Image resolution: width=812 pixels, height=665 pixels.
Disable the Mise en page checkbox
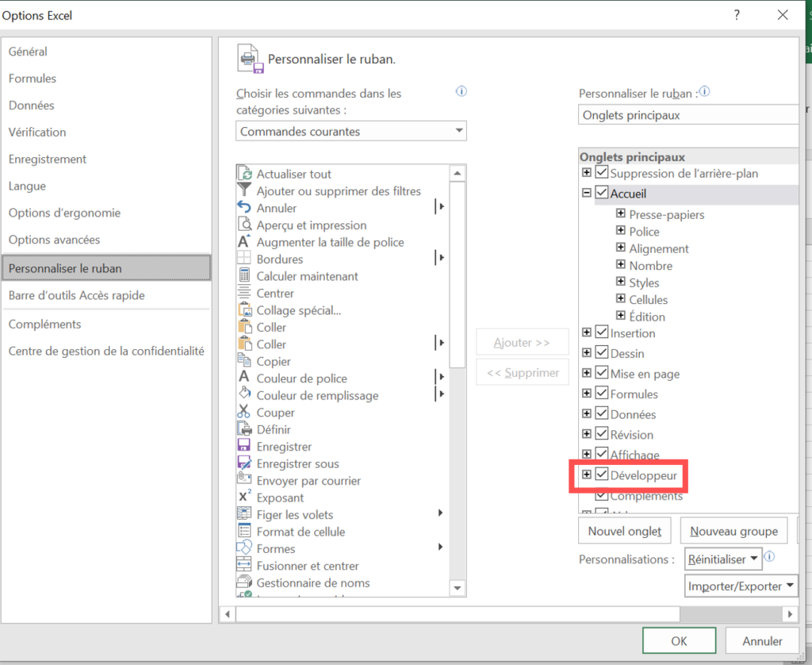point(602,373)
